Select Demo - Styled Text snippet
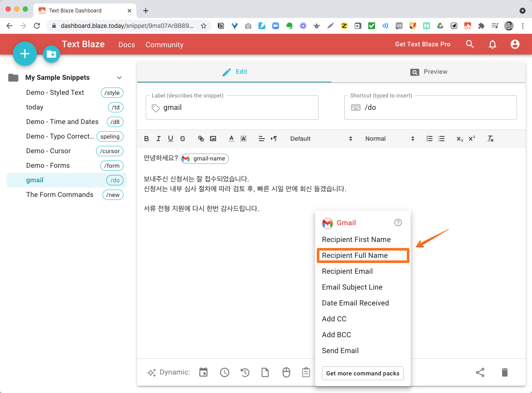 (x=66, y=93)
